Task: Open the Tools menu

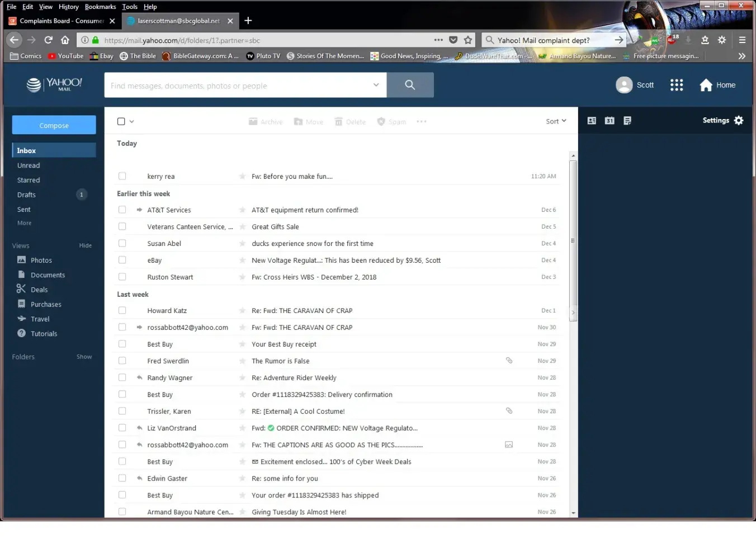Action: 130,7
